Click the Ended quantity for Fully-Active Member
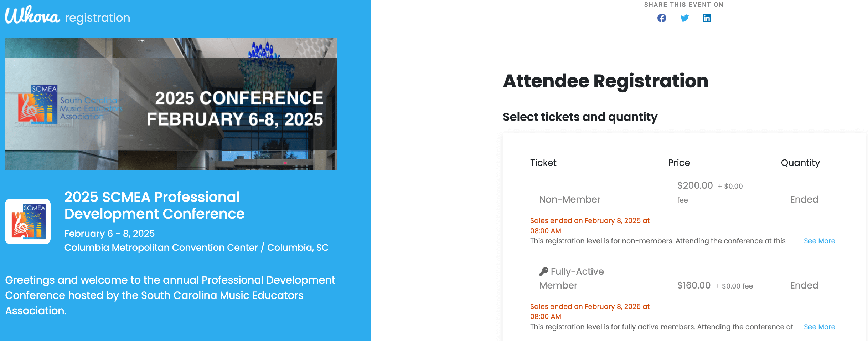Viewport: 868px width, 341px height. coord(804,285)
